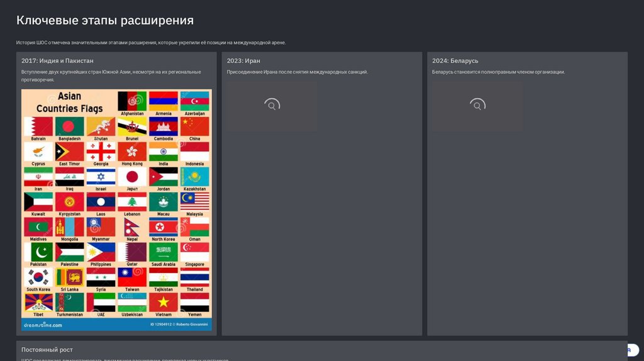Click the search icon in the Беларусь card
This screenshot has width=644, height=361.
477,105
